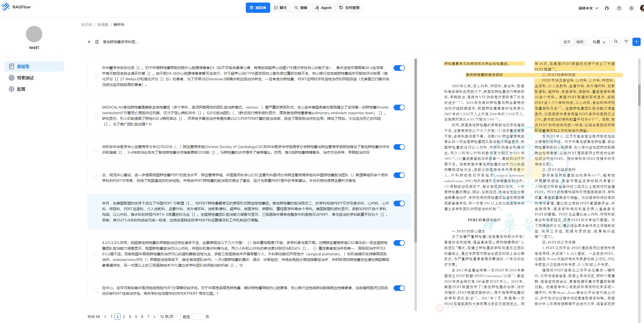Check the box for chunk 在中心，应尽可能
The width and height of the screenshot is (644, 323).
pos(96,291)
